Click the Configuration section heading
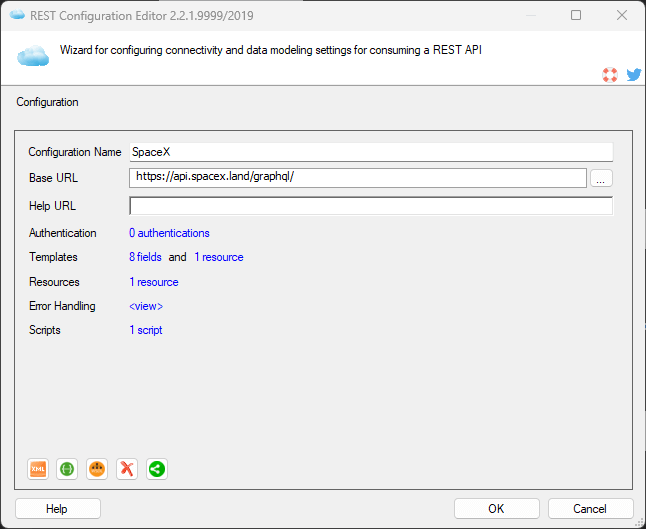 (x=47, y=102)
